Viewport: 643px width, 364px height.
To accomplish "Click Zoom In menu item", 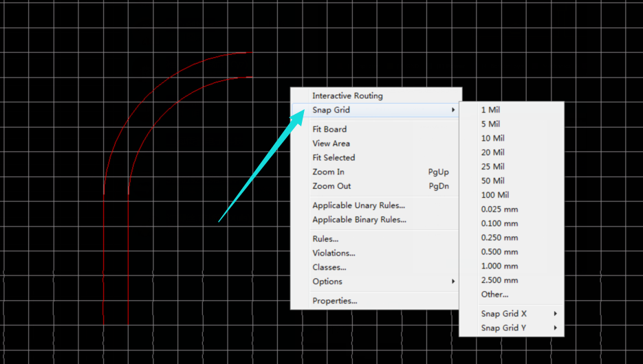I will [329, 172].
